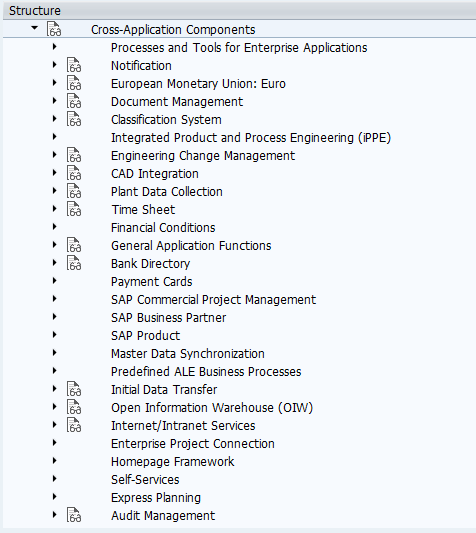Select European Monetary Union: Euro entry
Viewport: 476px width, 533px height.
198,84
